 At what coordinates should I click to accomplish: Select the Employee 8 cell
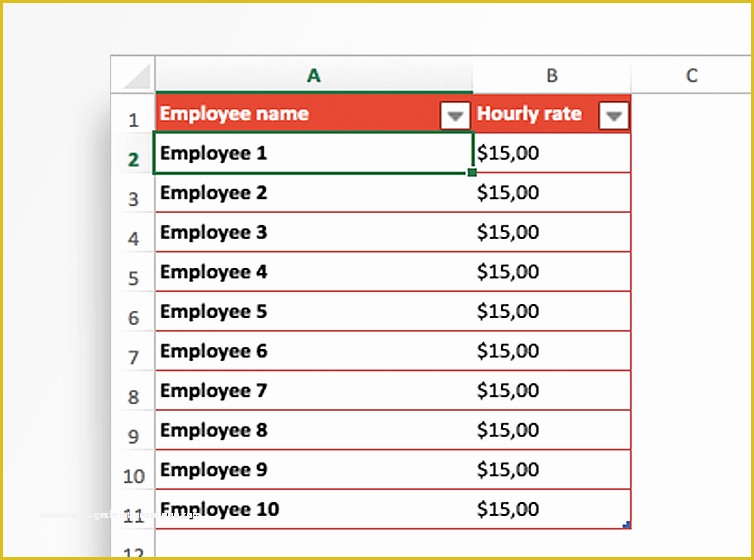[314, 430]
